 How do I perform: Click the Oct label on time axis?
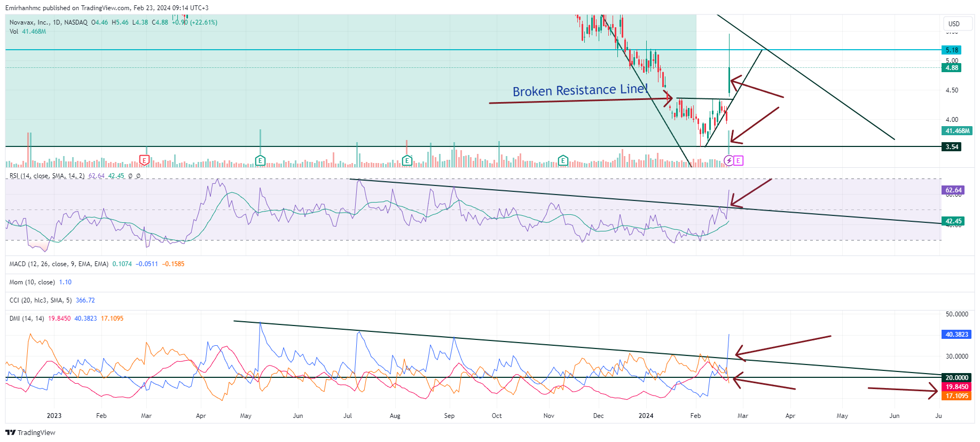tap(497, 415)
